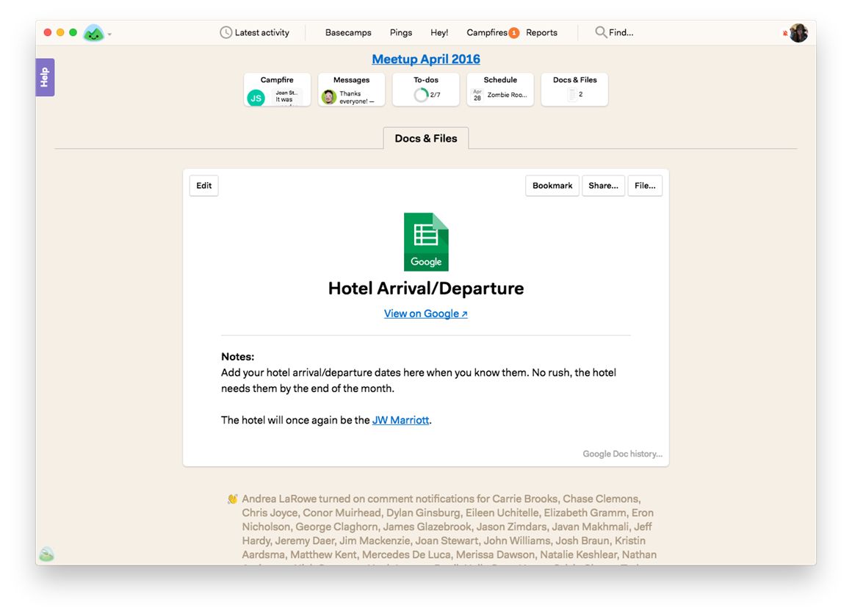Viewport: 852px width, 616px height.
Task: Open the Hey! notifications menu
Action: point(439,32)
